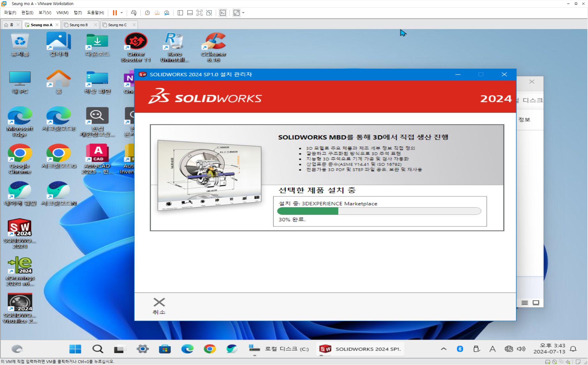Launch 네이버 웨일 browser shortcut
The width and height of the screenshot is (588, 365).
pos(20,194)
